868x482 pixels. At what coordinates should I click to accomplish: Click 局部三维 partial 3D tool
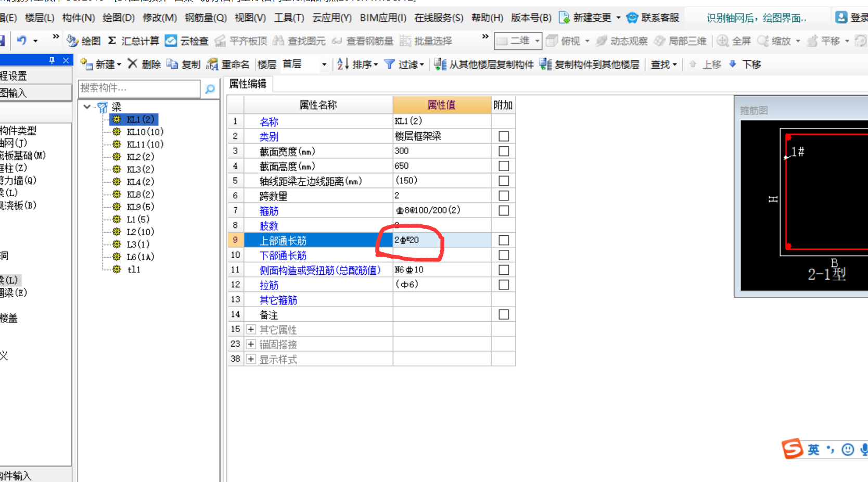coord(680,41)
